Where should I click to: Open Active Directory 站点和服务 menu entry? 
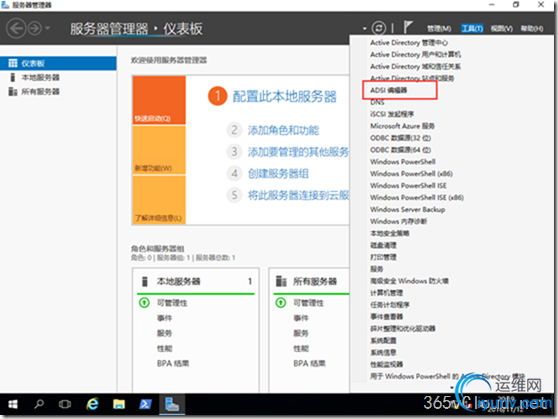(412, 78)
